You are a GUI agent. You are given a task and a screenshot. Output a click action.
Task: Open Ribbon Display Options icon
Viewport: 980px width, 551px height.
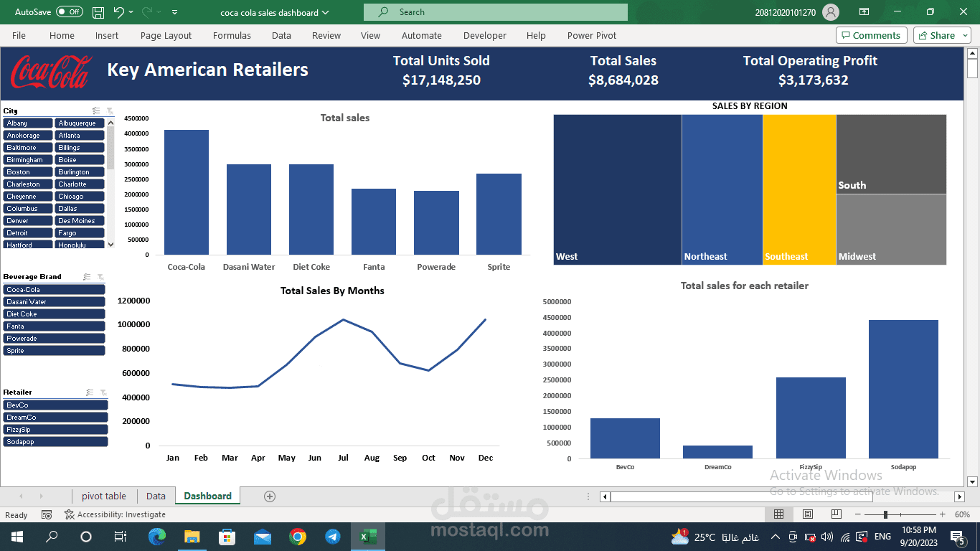[x=864, y=12]
